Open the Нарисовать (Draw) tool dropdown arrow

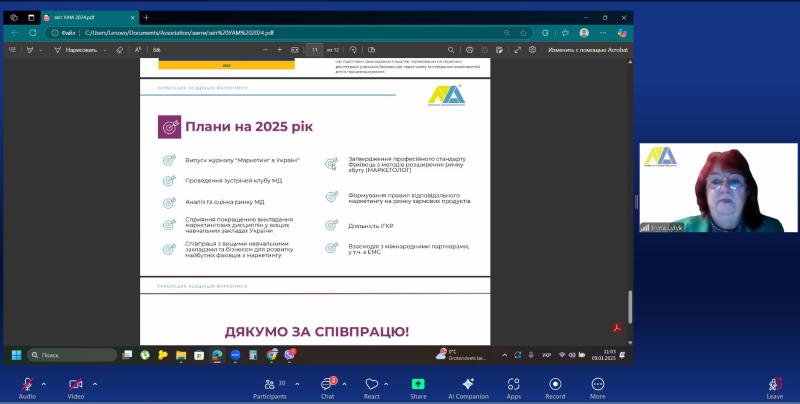[103, 49]
